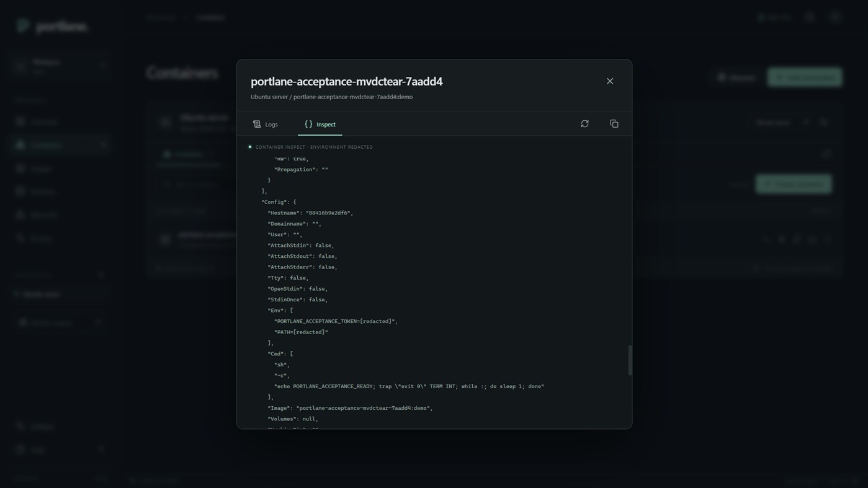
Task: Click the Logs tab icon
Action: [257, 124]
